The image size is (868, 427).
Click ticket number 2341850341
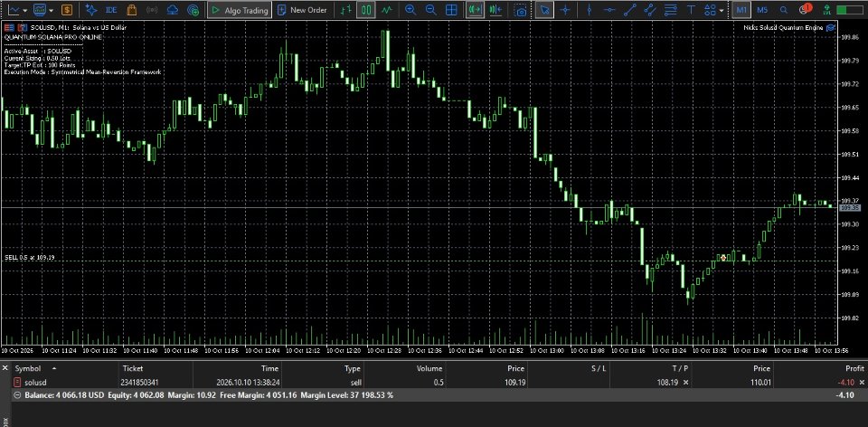[x=139, y=383]
